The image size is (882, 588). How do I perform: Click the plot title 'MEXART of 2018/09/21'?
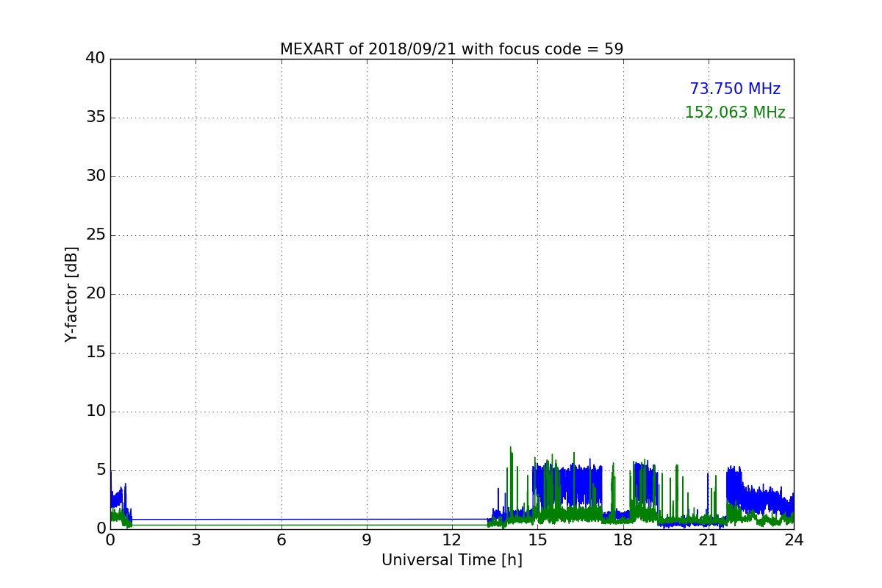point(451,49)
